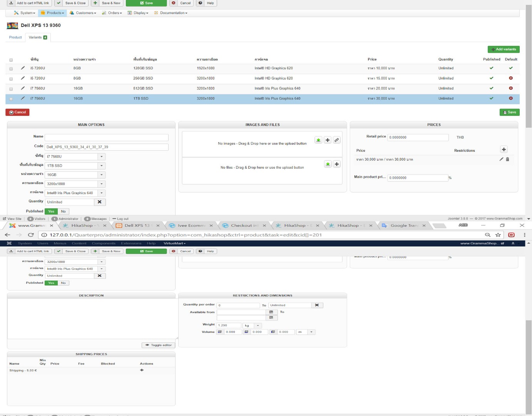The height and width of the screenshot is (416, 532).
Task: Clear the Unlimited quantity per order limit
Action: (317, 305)
